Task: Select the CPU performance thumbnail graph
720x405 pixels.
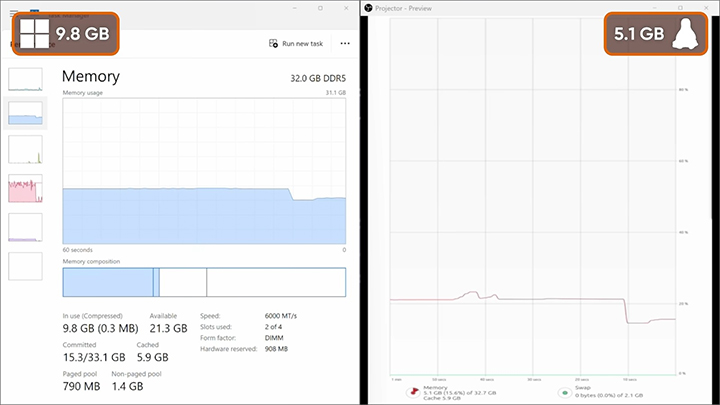Action: click(25, 79)
